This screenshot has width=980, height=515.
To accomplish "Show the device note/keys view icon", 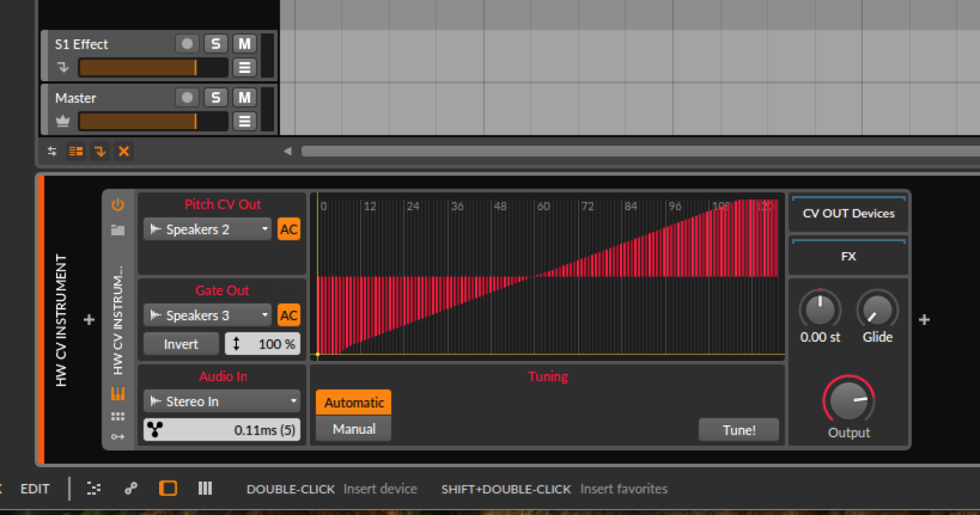I will [x=117, y=394].
